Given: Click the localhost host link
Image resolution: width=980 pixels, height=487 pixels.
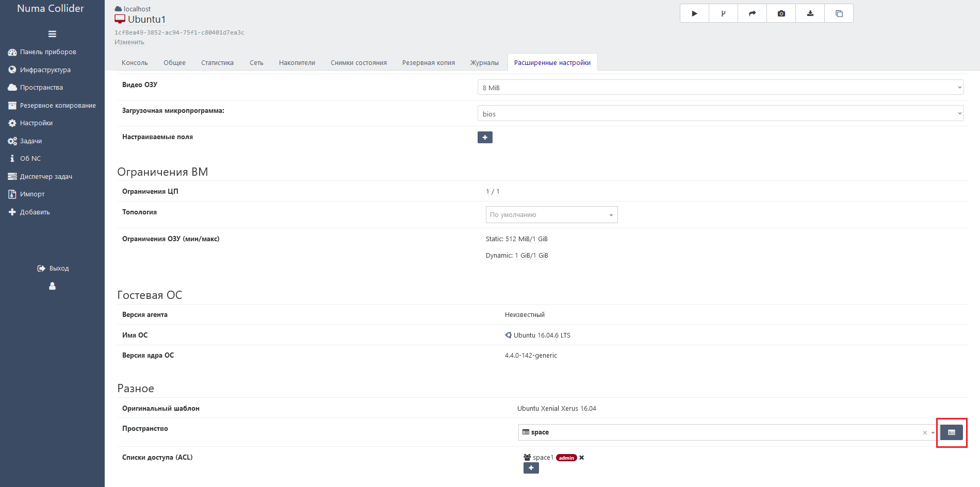Looking at the screenshot, I should (137, 9).
